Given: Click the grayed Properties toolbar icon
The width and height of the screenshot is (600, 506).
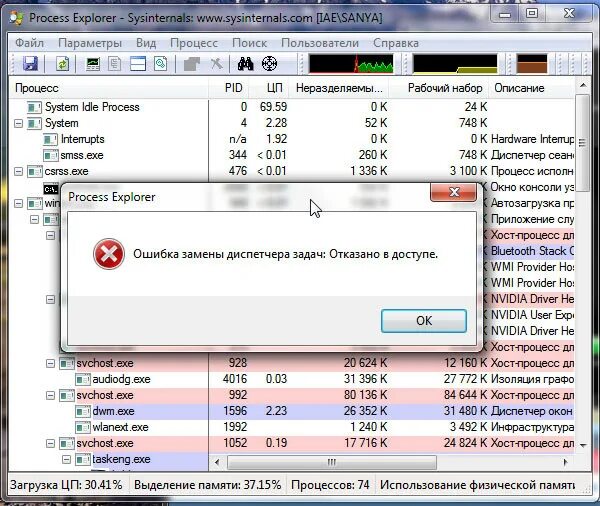Looking at the screenshot, I should [x=192, y=64].
